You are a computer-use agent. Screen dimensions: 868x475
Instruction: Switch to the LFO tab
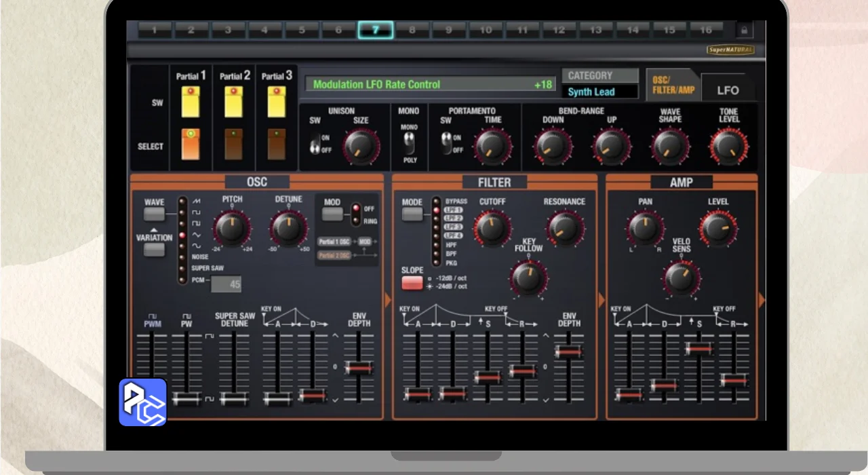tap(728, 90)
